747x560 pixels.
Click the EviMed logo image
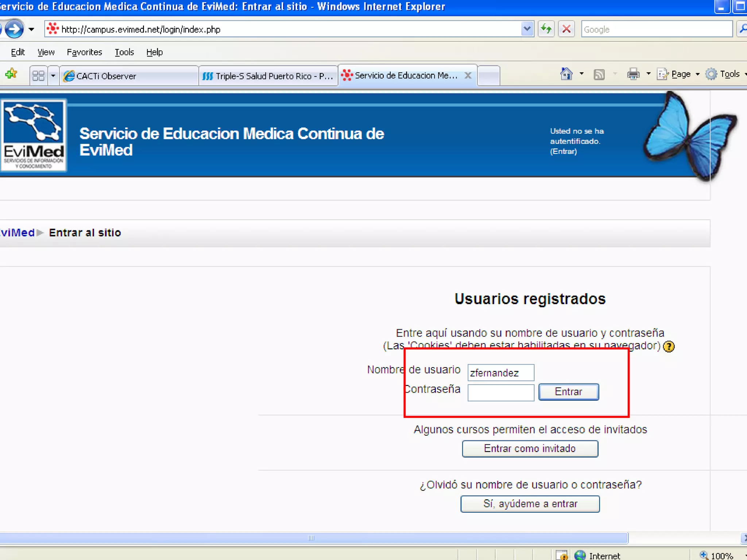pos(34,135)
